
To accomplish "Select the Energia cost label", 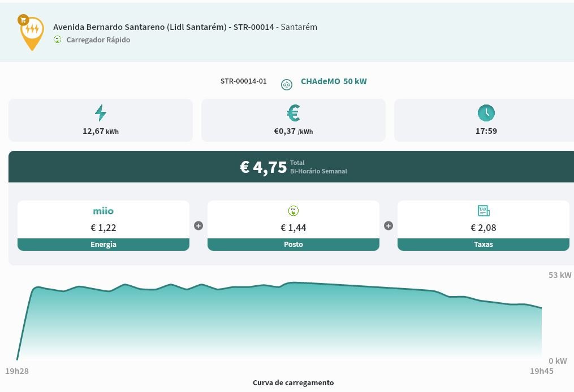I will 103,245.
